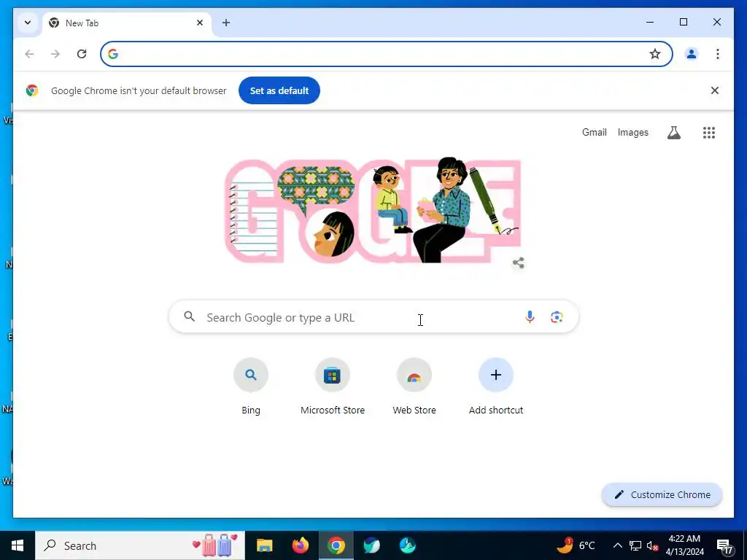Click the network status tray icon
The width and height of the screenshot is (747, 560).
[635, 545]
